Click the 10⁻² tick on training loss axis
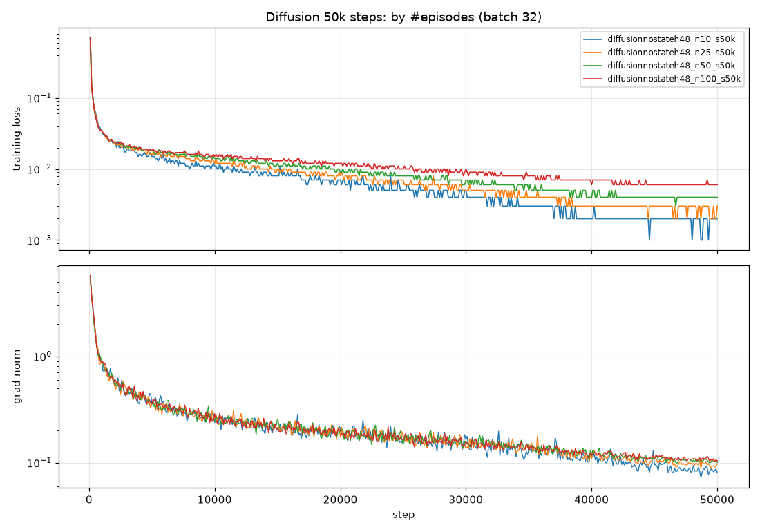This screenshot has height=532, width=760. pyautogui.click(x=39, y=169)
